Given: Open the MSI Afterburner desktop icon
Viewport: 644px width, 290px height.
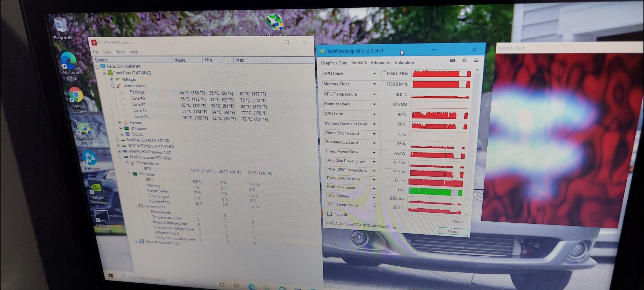Looking at the screenshot, I should (x=274, y=24).
